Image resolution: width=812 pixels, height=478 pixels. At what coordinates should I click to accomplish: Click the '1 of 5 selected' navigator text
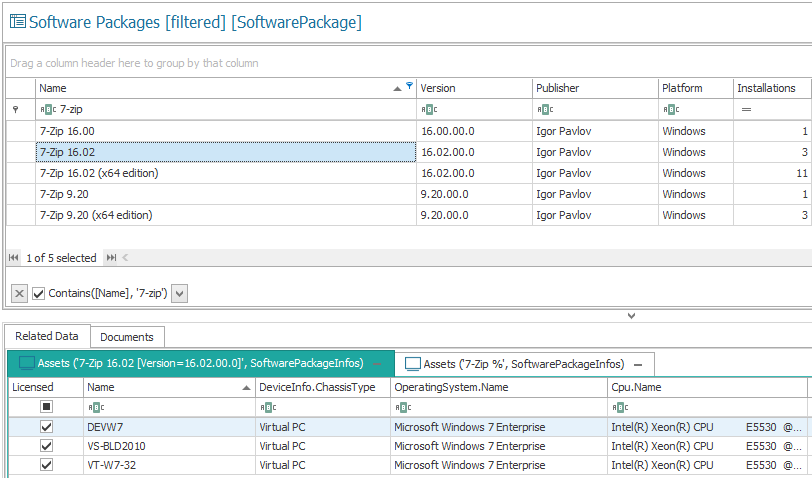(62, 258)
